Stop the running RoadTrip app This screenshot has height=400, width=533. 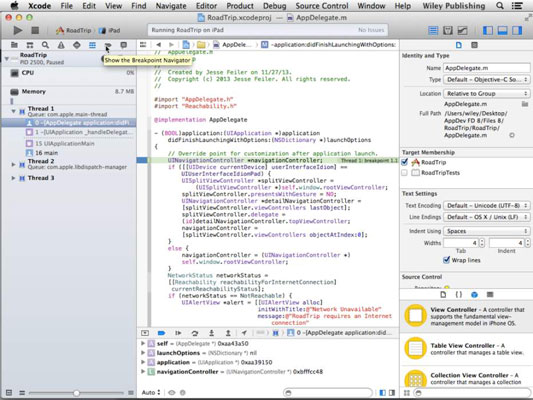pyautogui.click(x=35, y=31)
